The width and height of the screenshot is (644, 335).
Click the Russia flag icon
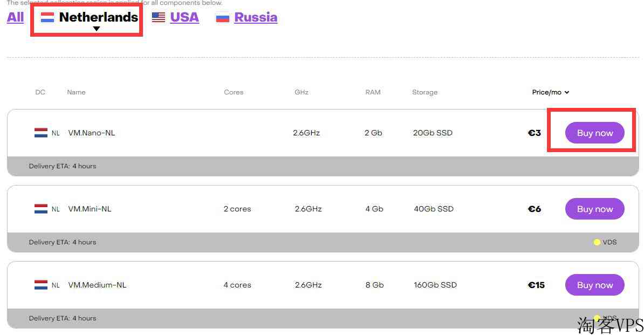pyautogui.click(x=222, y=17)
